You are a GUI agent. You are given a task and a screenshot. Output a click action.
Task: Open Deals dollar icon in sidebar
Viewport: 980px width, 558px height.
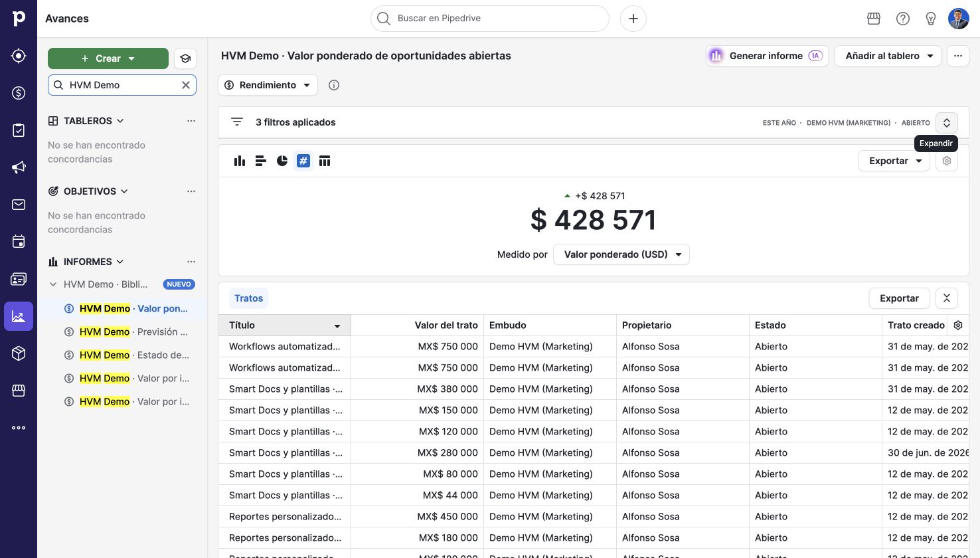click(x=19, y=93)
